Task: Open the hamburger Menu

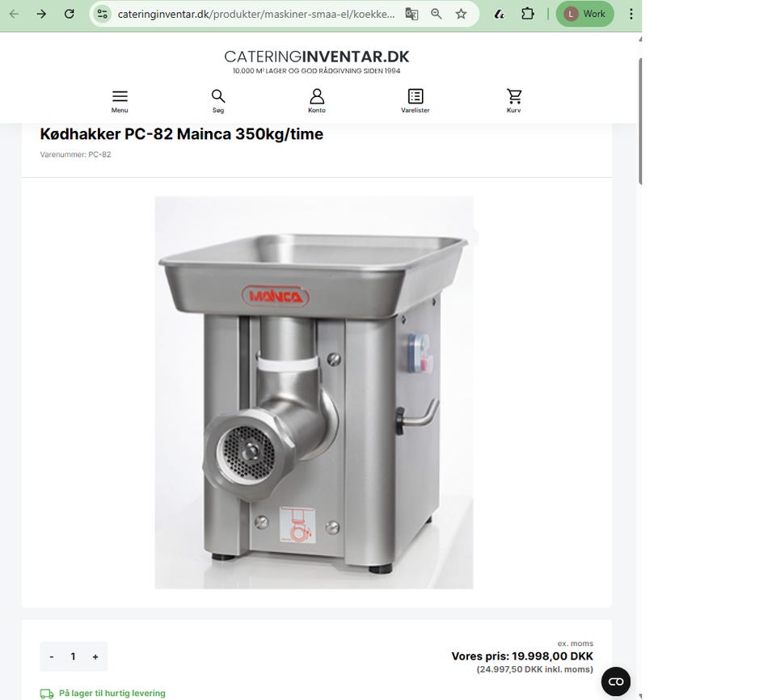Action: point(120,101)
